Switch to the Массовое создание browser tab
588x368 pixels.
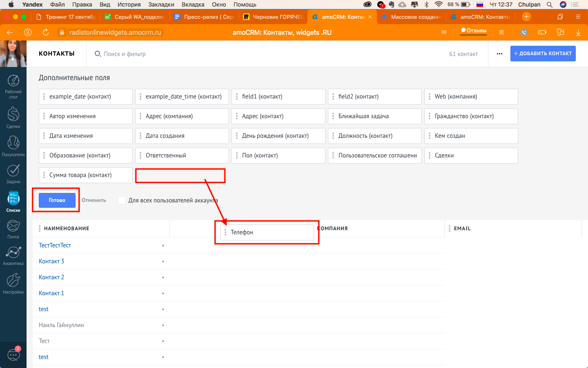[412, 17]
